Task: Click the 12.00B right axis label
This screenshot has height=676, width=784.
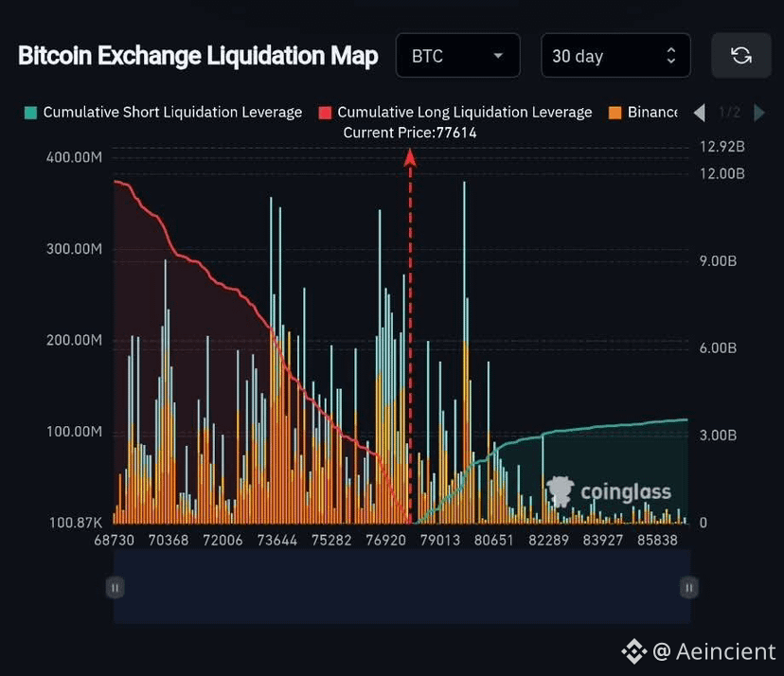Action: pos(722,173)
